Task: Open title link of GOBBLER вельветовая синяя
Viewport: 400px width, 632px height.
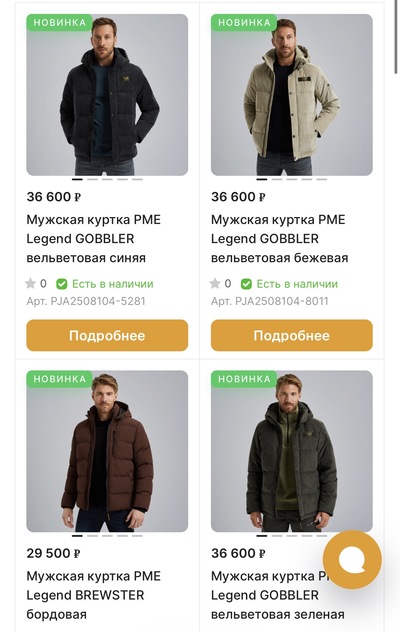Action: click(94, 239)
